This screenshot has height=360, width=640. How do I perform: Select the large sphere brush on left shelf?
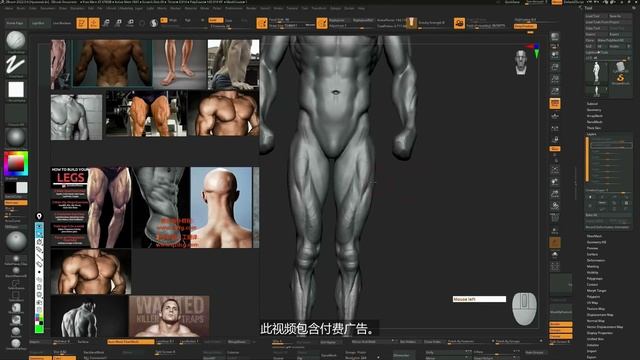click(x=16, y=241)
